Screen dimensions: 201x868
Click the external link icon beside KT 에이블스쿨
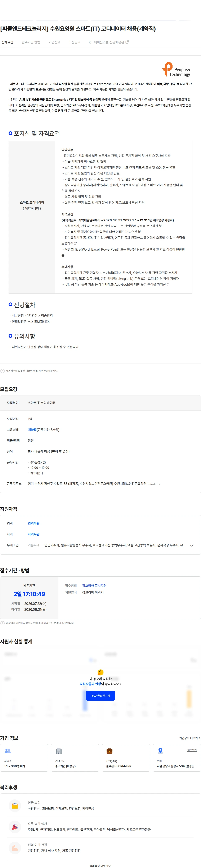click(127, 42)
